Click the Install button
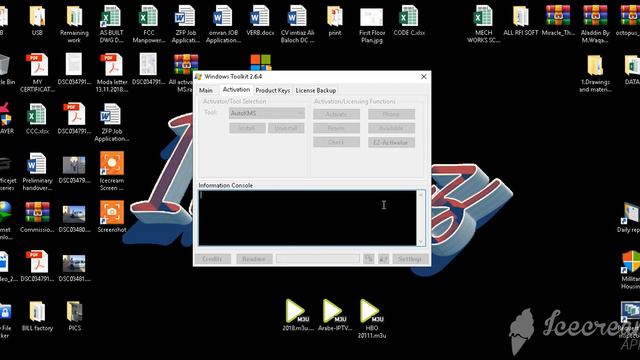640x360 pixels. (x=247, y=128)
